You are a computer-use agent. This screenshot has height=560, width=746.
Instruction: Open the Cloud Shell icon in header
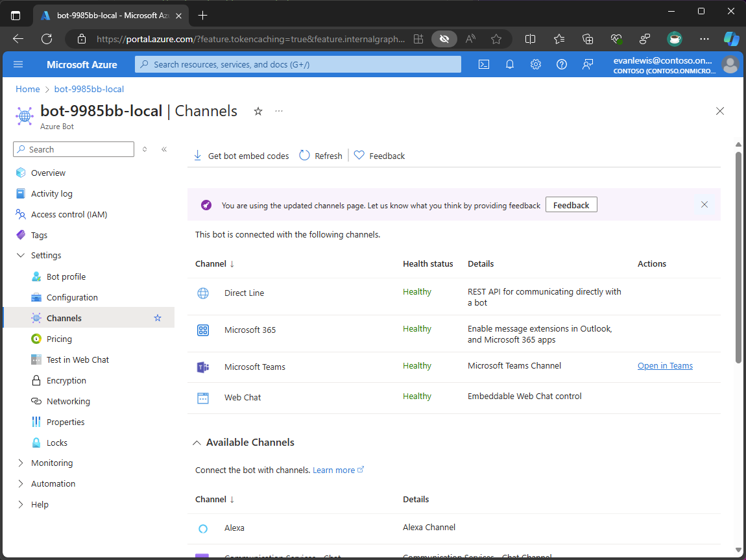[x=483, y=64]
